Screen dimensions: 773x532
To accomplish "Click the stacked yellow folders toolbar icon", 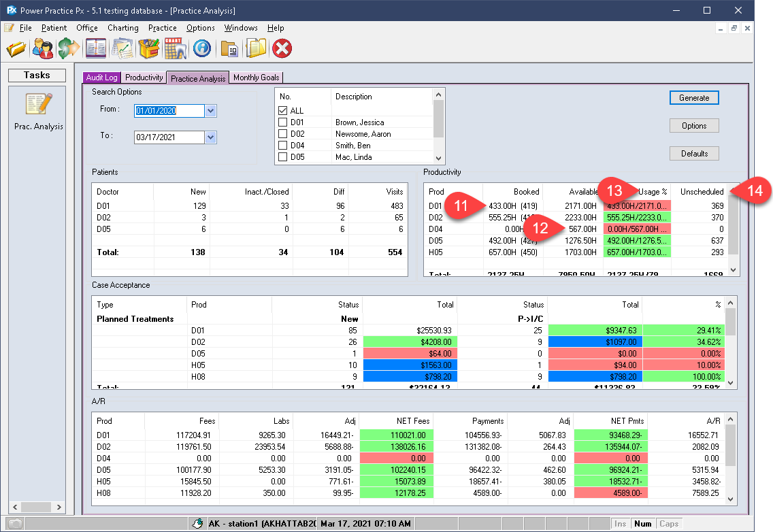I will pos(256,49).
